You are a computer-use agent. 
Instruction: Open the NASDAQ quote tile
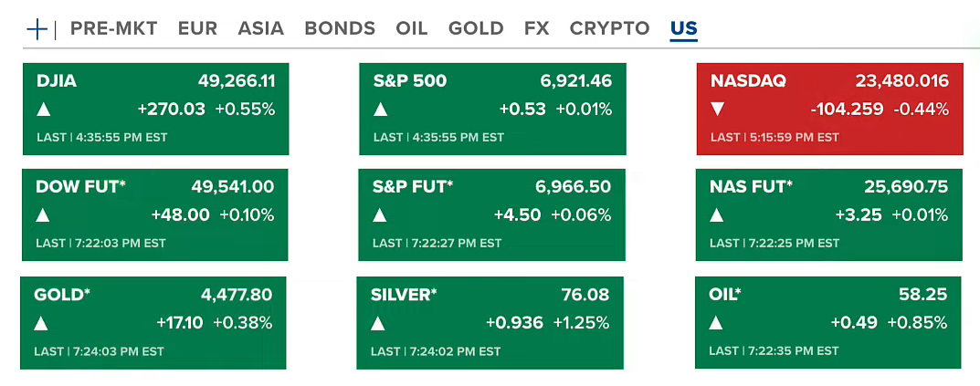tap(829, 109)
